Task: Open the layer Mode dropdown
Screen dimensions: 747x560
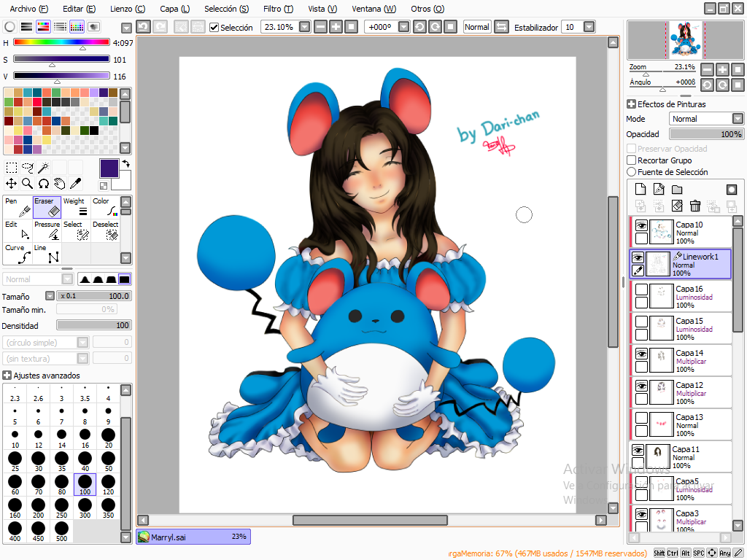Action: point(738,119)
